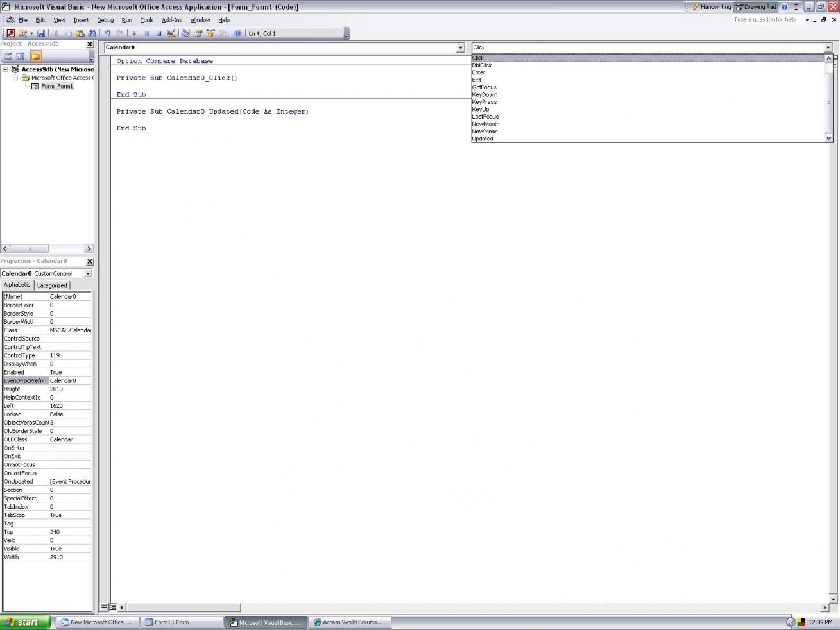This screenshot has height=630, width=840.
Task: Switch to the Alphabetic properties tab
Action: (x=17, y=285)
